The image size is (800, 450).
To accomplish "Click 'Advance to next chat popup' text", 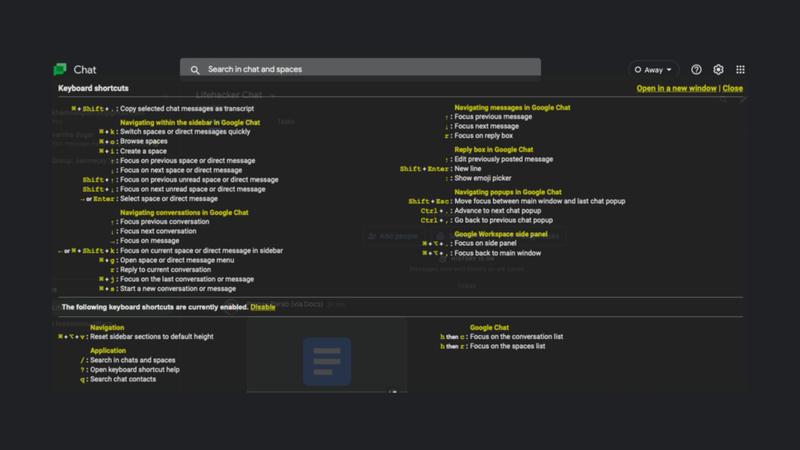I will pyautogui.click(x=498, y=211).
